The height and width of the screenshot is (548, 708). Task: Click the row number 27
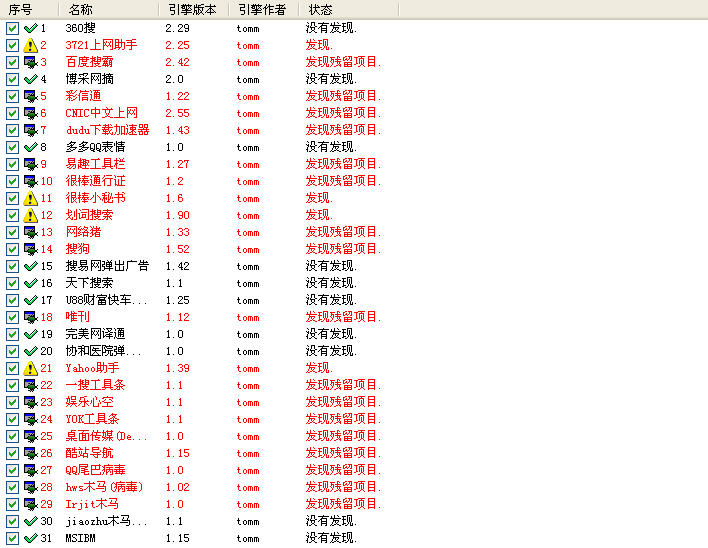(47, 470)
